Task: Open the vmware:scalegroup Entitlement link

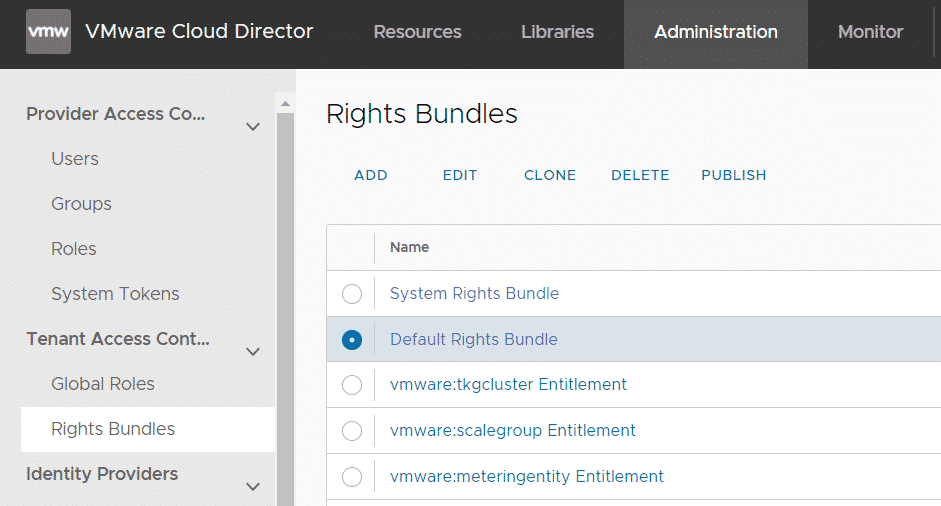Action: 513,430
